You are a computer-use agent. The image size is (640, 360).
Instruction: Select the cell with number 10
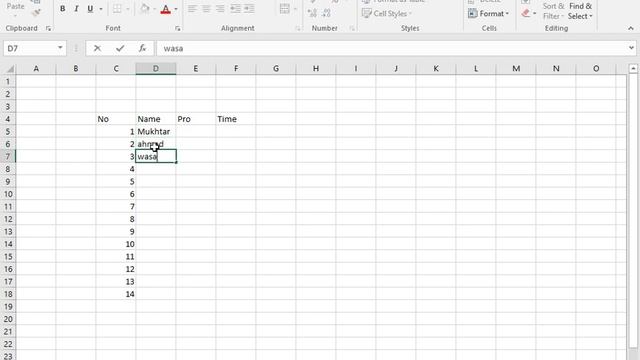[x=116, y=244]
